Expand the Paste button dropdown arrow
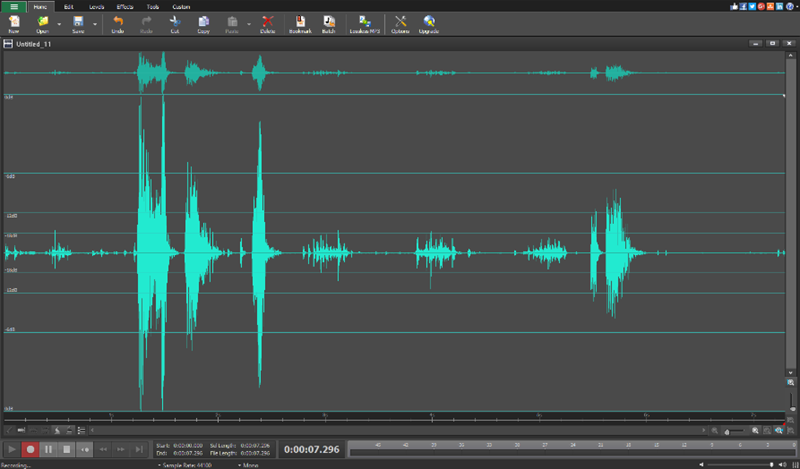The image size is (800, 469). click(249, 24)
